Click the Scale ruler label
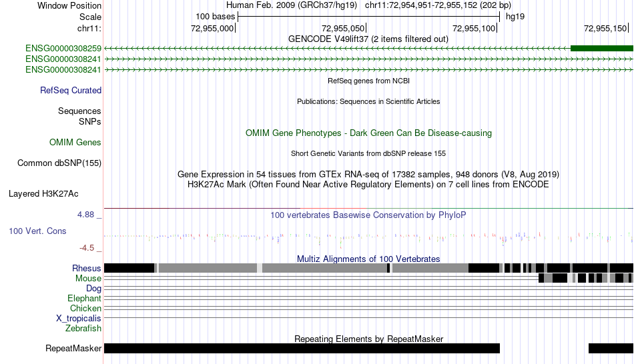Viewport: 634px width, 364px height. (90, 17)
